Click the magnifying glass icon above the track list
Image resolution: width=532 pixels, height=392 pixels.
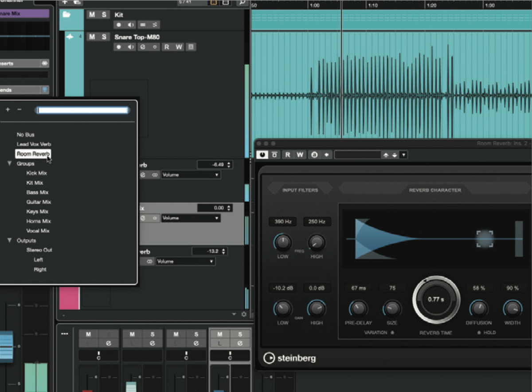coord(242,3)
